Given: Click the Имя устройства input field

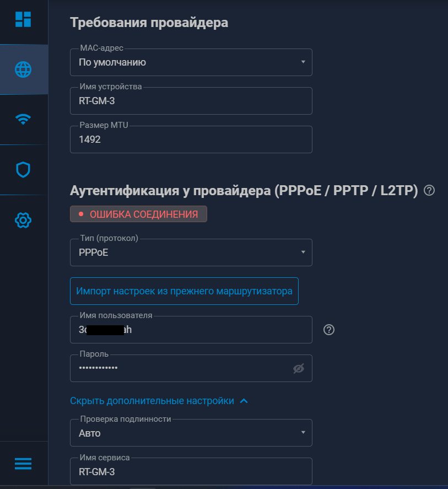Looking at the screenshot, I should coord(191,101).
